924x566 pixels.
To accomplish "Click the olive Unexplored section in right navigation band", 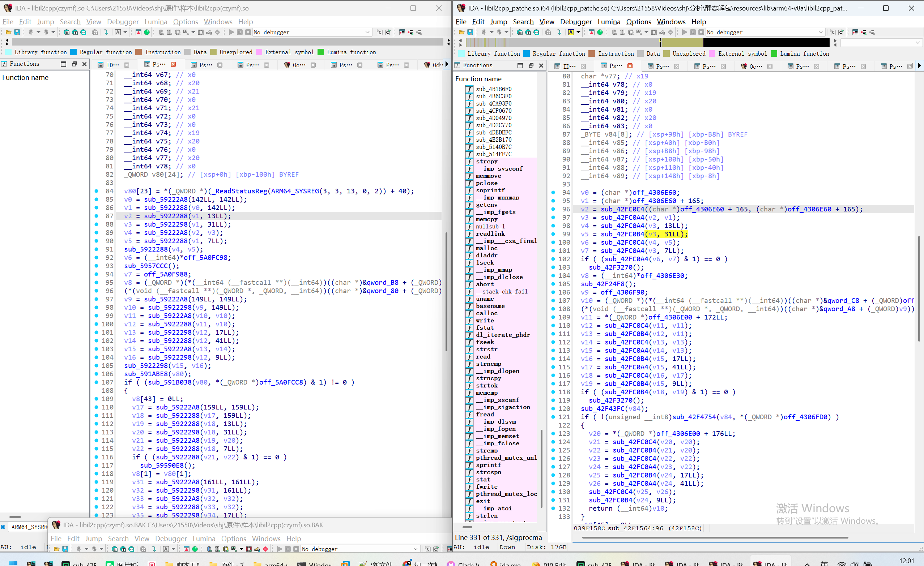I will click(682, 43).
